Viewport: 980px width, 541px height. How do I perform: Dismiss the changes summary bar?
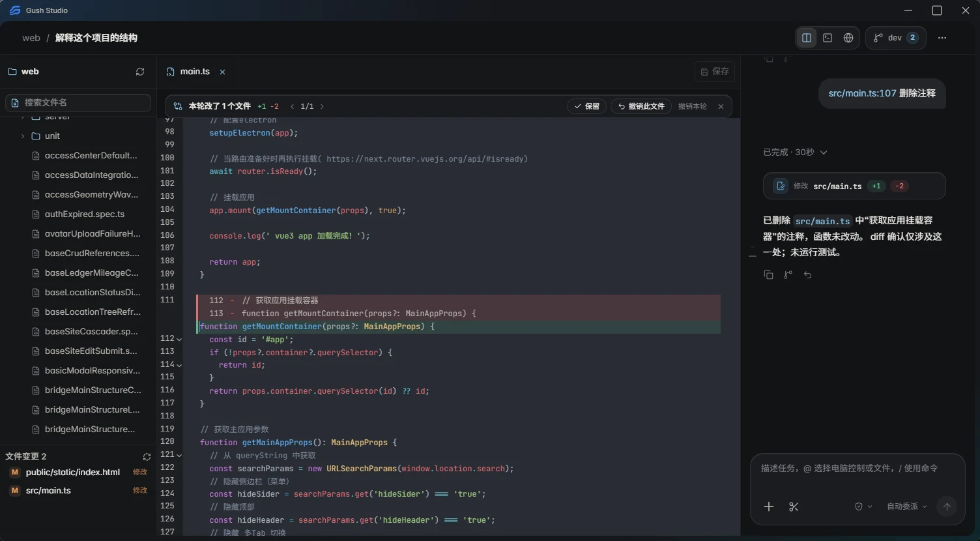tap(721, 106)
